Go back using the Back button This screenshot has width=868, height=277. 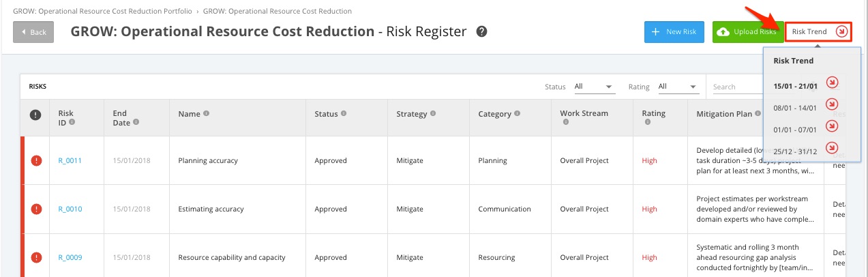[x=33, y=32]
